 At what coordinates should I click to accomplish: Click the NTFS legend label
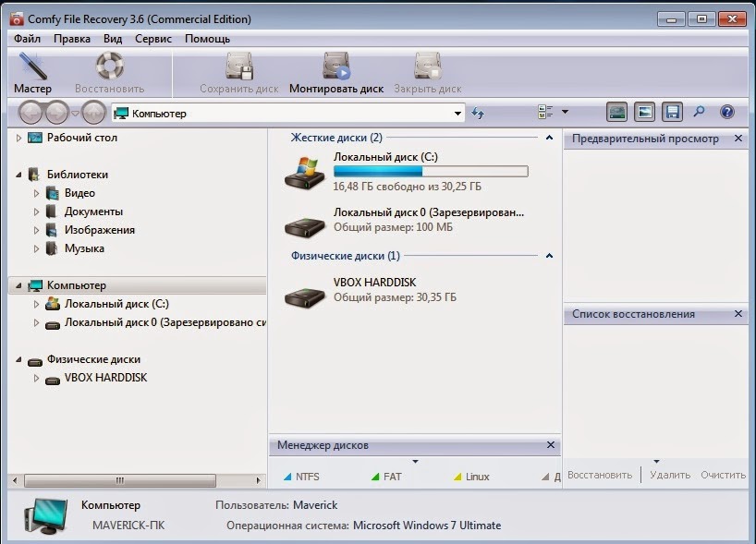point(308,477)
